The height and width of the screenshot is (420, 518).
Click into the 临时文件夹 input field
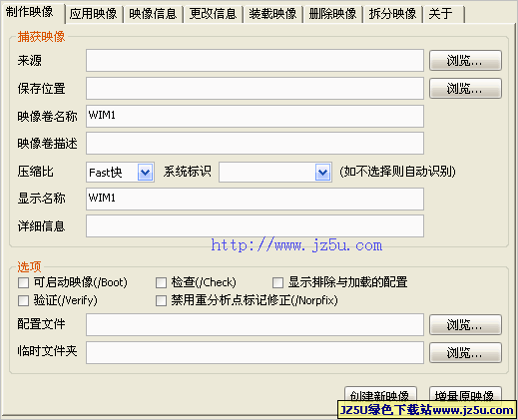(x=255, y=352)
